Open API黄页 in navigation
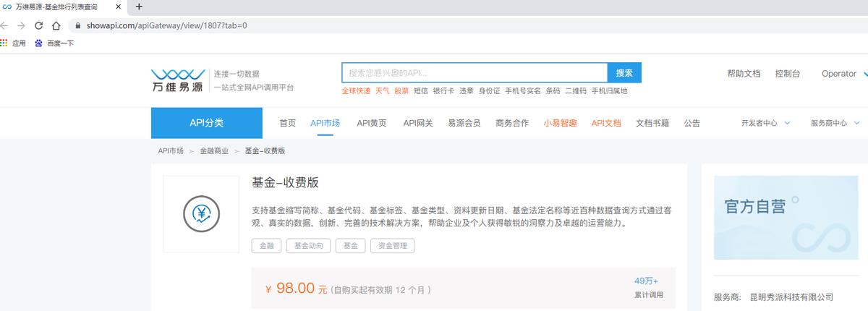 372,124
